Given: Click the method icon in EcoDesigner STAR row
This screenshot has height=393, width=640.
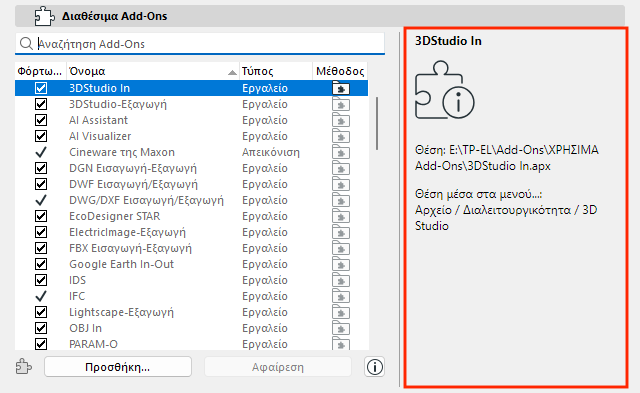Looking at the screenshot, I should (341, 216).
